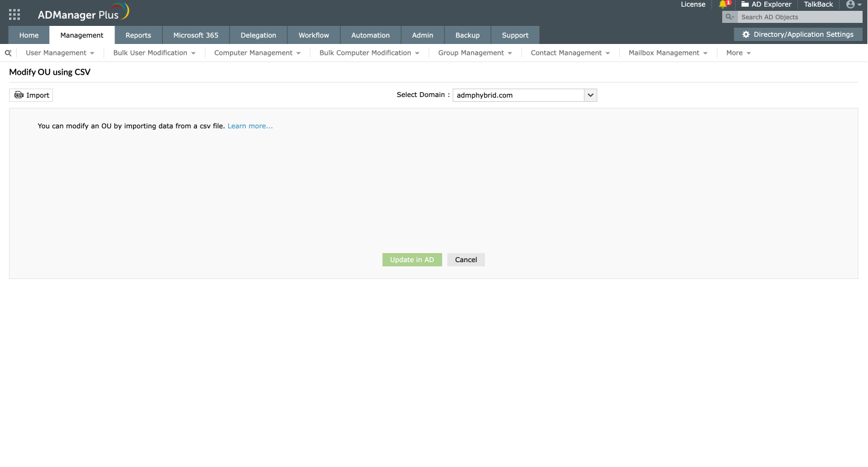The width and height of the screenshot is (868, 467).
Task: Open Directory/Application Settings
Action: click(x=798, y=34)
